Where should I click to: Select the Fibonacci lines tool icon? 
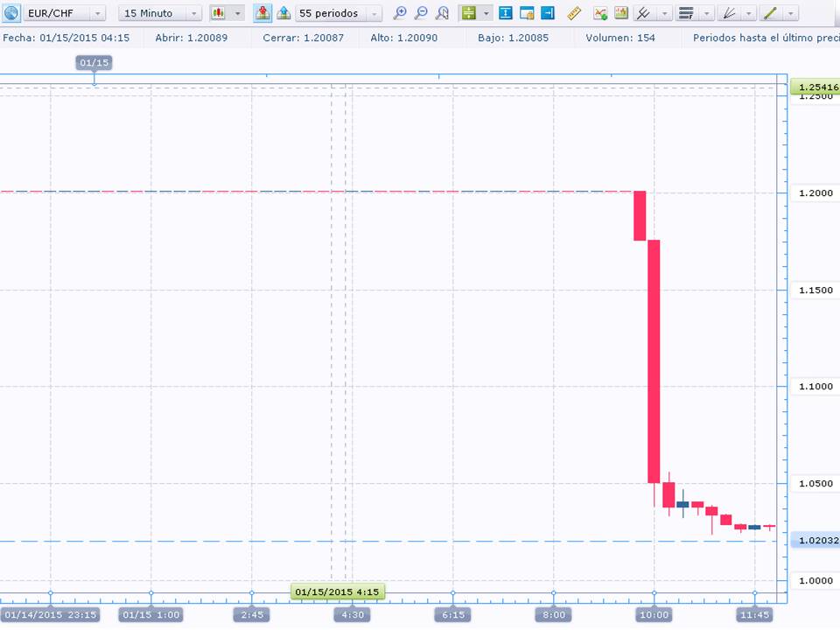(686, 13)
